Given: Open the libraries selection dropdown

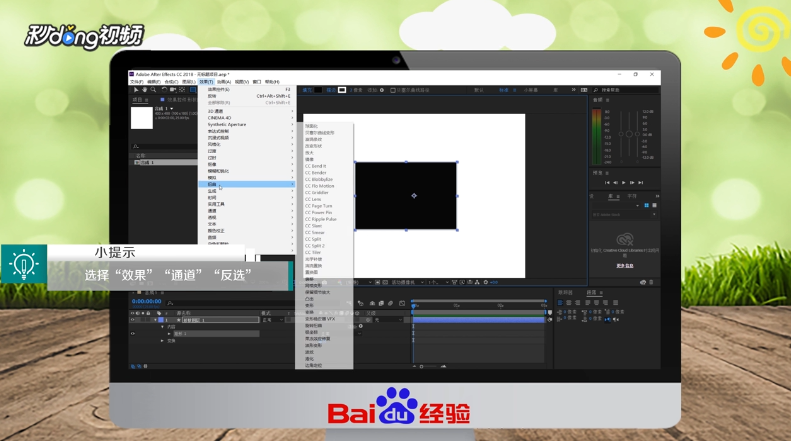Looking at the screenshot, I should (638, 205).
